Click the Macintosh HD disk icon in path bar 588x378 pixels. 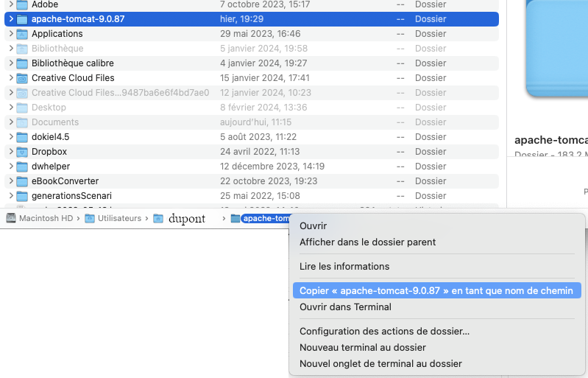(x=11, y=218)
